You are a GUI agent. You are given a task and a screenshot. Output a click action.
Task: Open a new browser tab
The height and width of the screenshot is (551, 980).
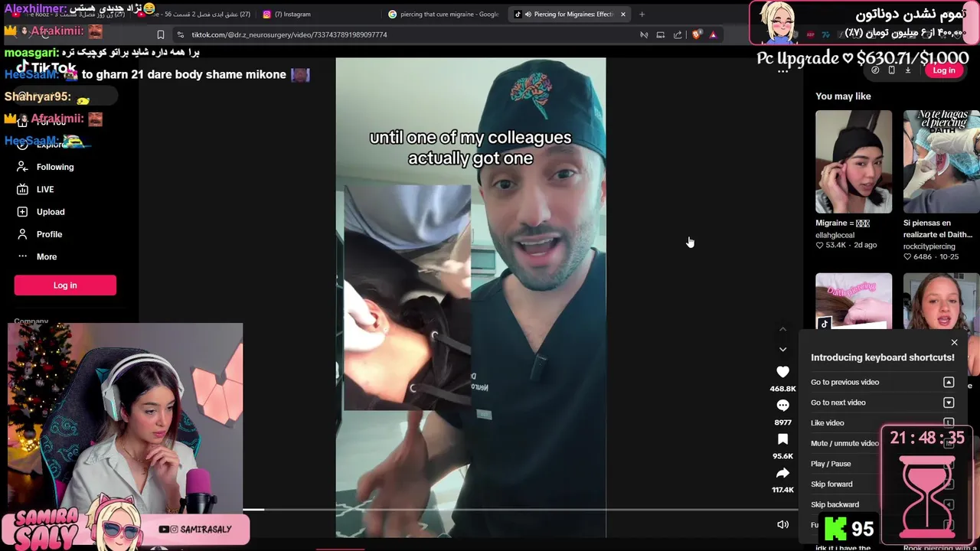point(642,14)
